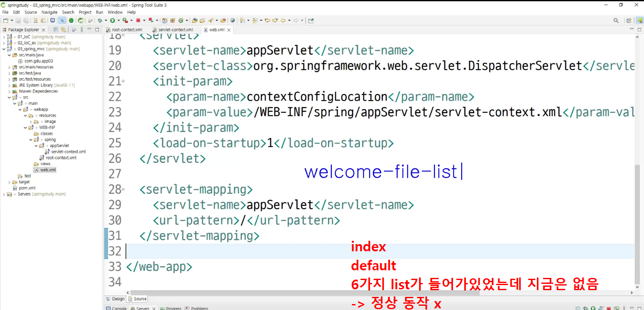The width and height of the screenshot is (644, 310).
Task: Click the Open Perspective icon
Action: coord(628,20)
